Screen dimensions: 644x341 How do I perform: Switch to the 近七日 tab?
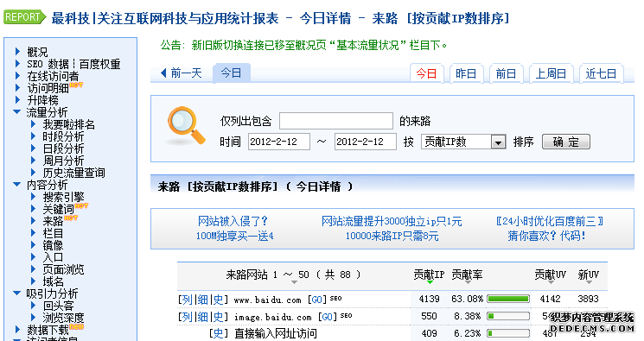point(601,73)
